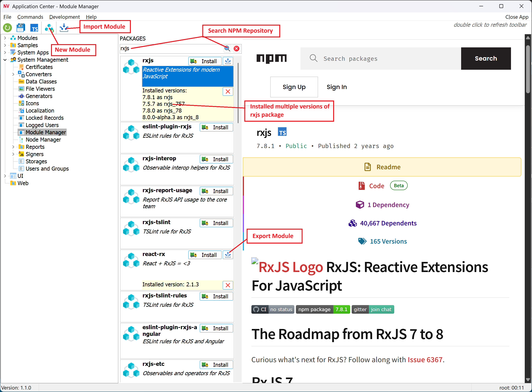This screenshot has height=392, width=532.
Task: Click the New Module toolbar icon
Action: [x=49, y=28]
